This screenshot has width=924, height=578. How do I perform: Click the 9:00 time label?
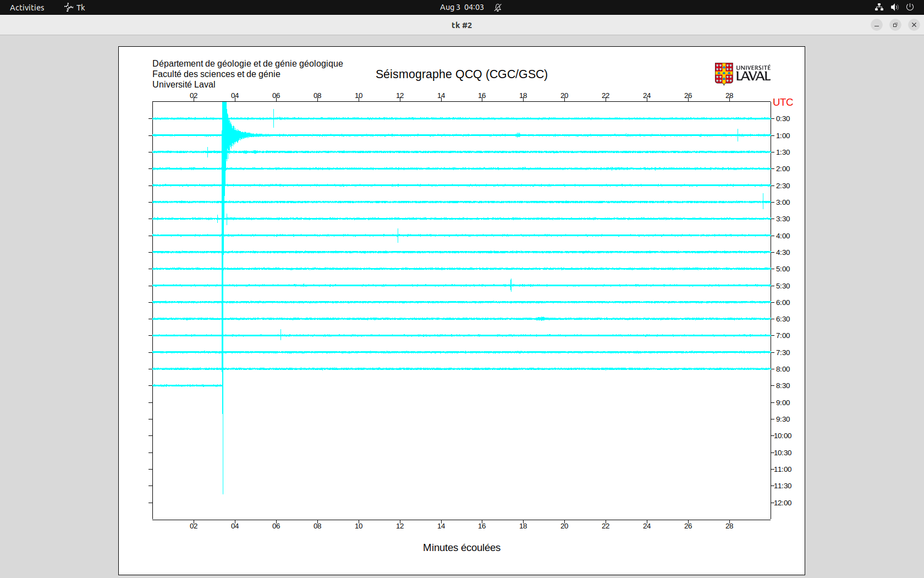tap(783, 403)
